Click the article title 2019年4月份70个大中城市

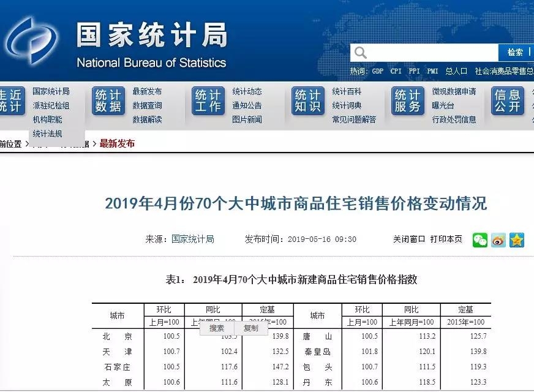click(x=296, y=203)
